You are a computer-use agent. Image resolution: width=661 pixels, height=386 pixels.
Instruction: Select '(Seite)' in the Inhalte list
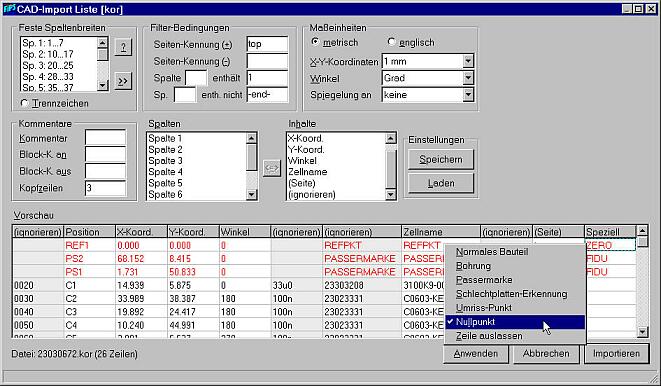coord(336,183)
